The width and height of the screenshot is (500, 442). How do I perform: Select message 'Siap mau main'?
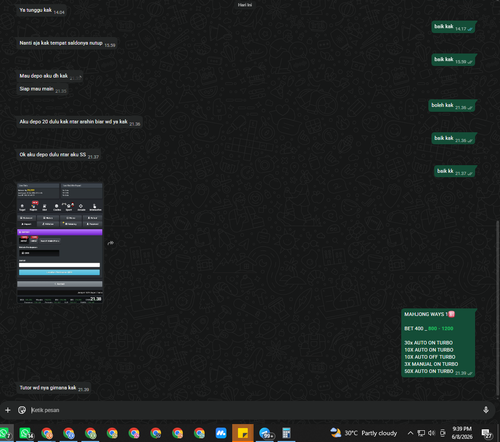pos(43,89)
